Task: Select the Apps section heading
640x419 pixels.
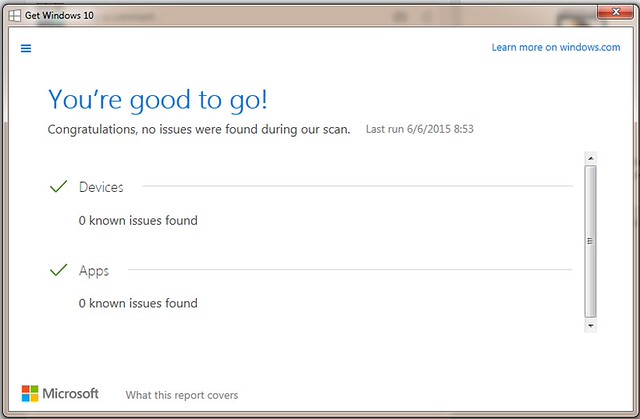Action: (x=94, y=271)
